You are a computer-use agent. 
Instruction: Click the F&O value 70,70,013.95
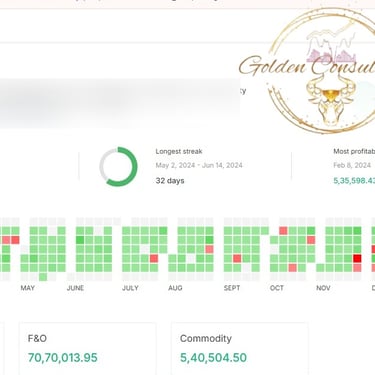click(63, 358)
